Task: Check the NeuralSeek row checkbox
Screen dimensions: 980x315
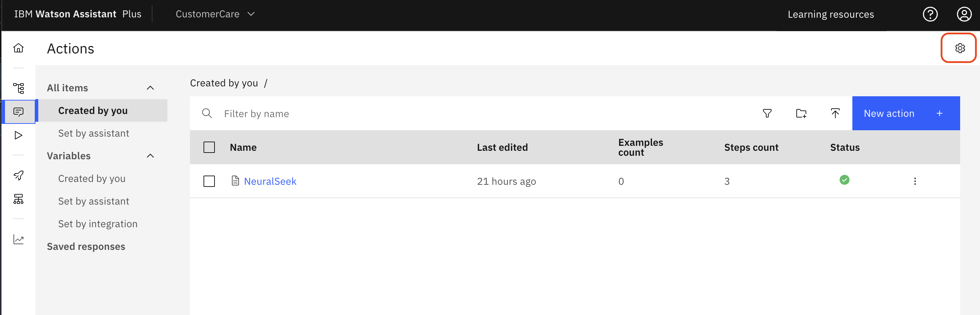Action: click(x=209, y=181)
